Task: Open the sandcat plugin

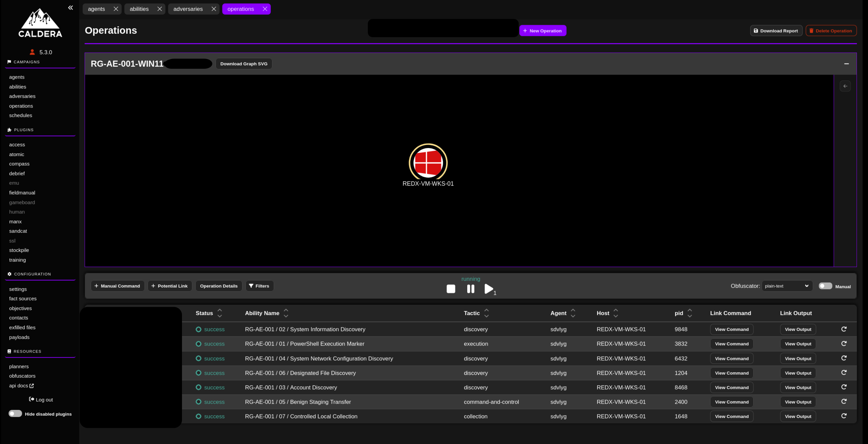Action: coord(18,231)
